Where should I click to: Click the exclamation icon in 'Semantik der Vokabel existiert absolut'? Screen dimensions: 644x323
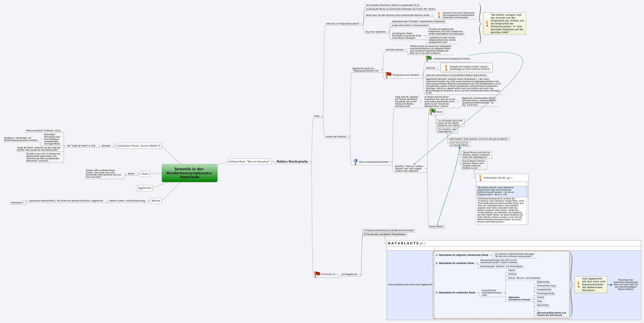[446, 68]
